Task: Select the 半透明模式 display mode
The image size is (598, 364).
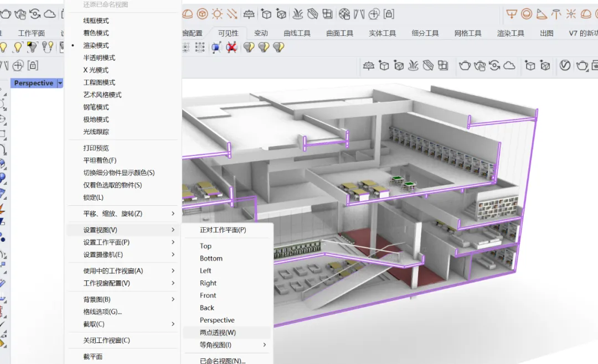Action: coord(99,58)
